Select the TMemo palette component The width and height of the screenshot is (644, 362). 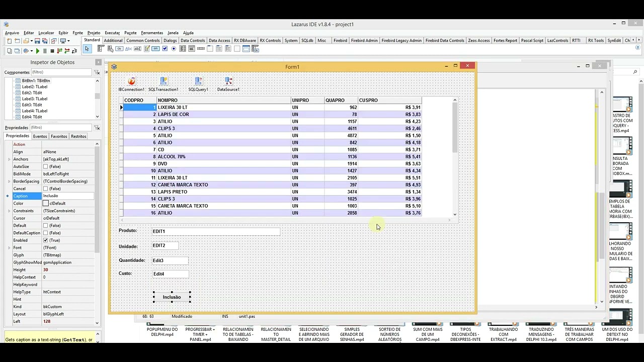tap(147, 49)
